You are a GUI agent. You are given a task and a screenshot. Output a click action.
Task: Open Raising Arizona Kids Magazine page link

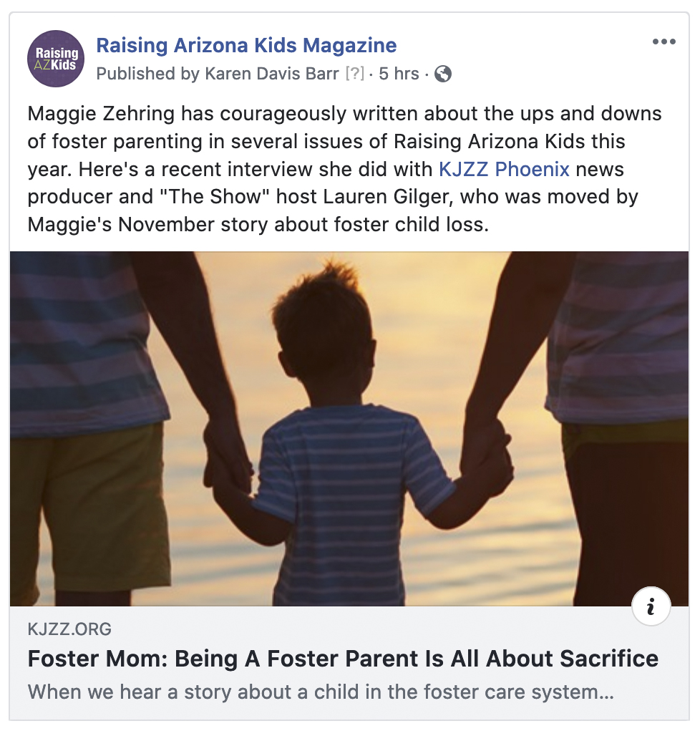(246, 46)
